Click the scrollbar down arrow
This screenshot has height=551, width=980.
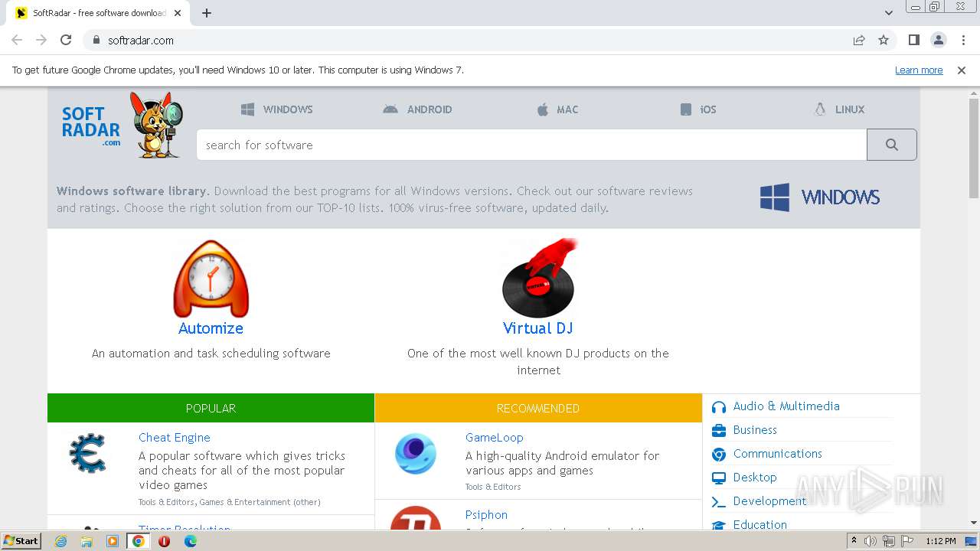click(974, 523)
